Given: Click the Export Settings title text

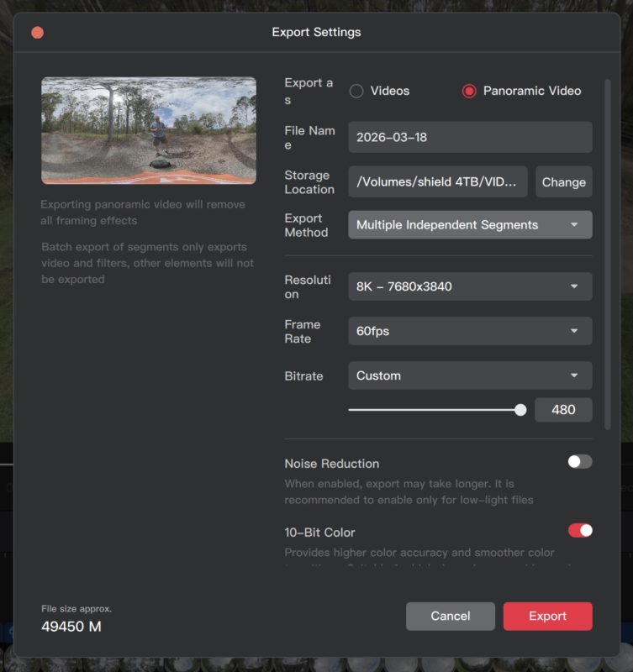Looking at the screenshot, I should tap(316, 32).
